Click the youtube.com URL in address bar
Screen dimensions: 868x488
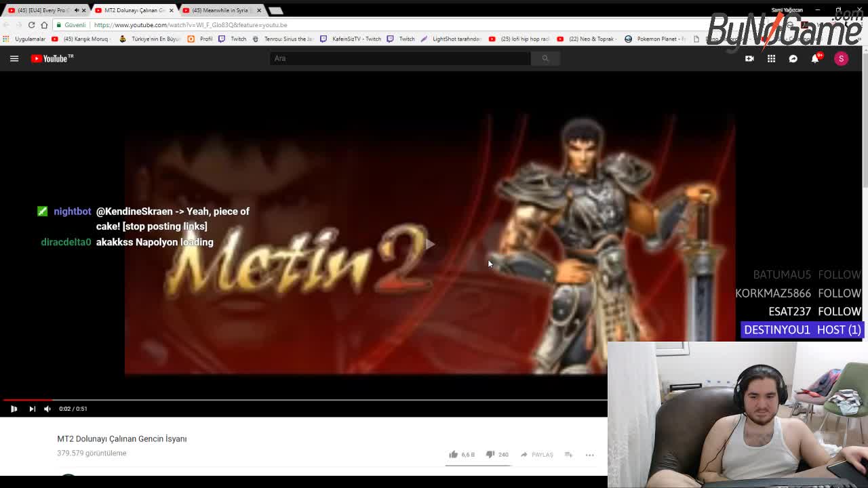[x=191, y=25]
